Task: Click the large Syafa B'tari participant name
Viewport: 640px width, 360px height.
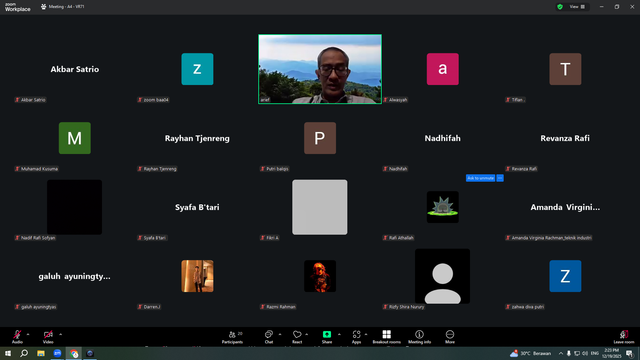Action: point(197,207)
